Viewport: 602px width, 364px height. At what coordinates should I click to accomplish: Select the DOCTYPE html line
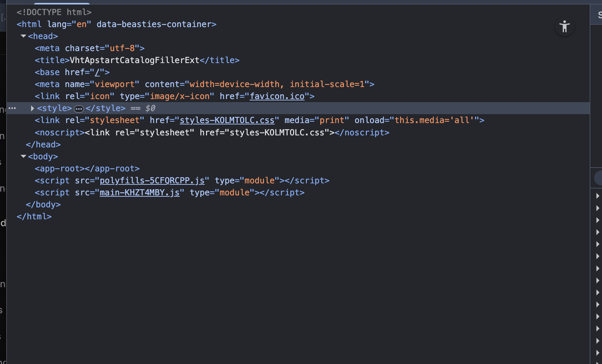point(54,12)
